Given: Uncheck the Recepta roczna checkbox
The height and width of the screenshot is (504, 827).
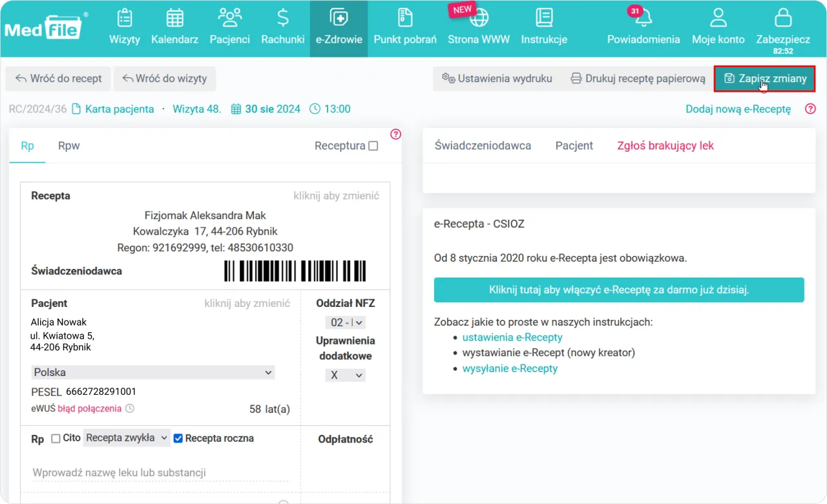Looking at the screenshot, I should [x=178, y=439].
